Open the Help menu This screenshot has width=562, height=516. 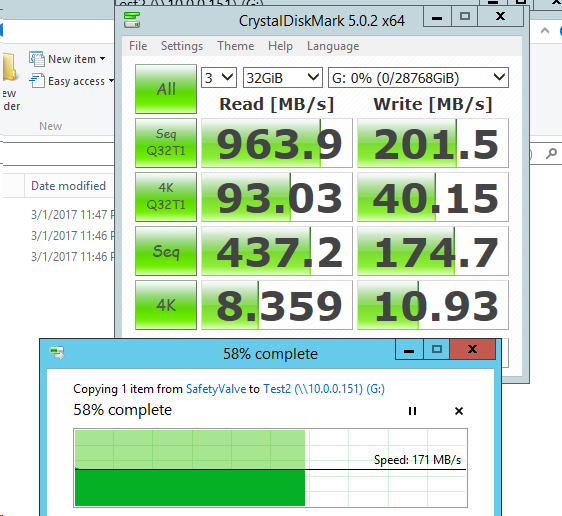pyautogui.click(x=280, y=46)
